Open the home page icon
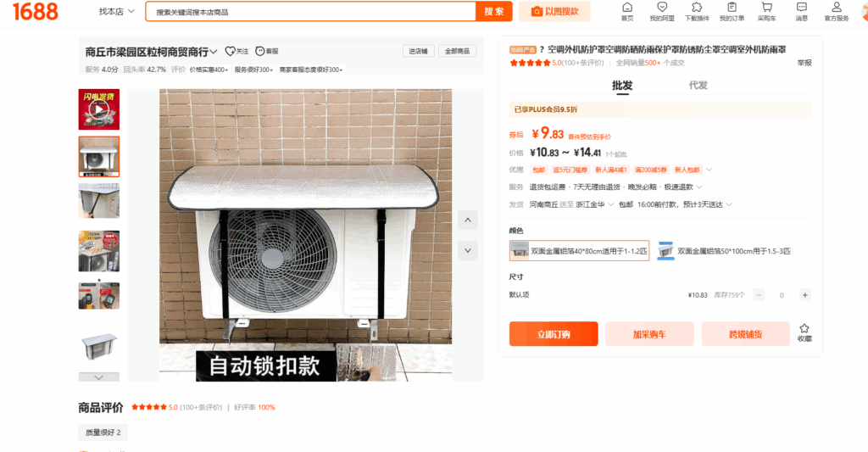Screen dimensions: 868x452 point(627,7)
